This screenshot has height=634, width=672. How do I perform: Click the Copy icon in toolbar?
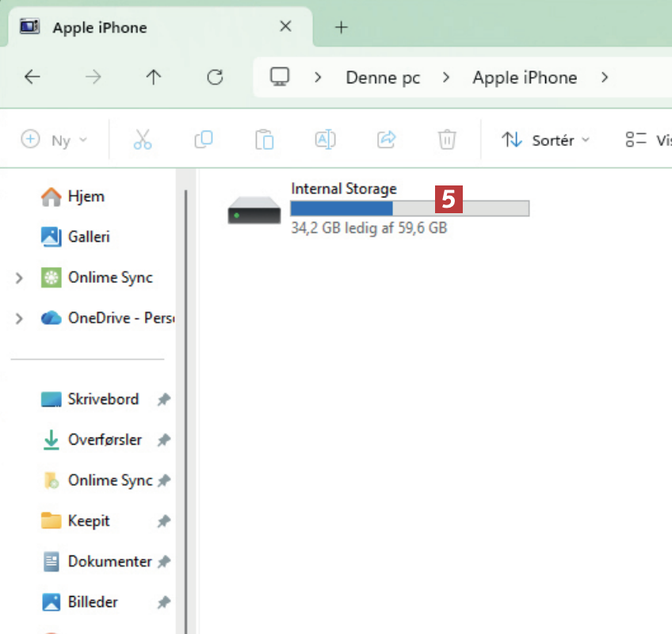click(x=204, y=140)
